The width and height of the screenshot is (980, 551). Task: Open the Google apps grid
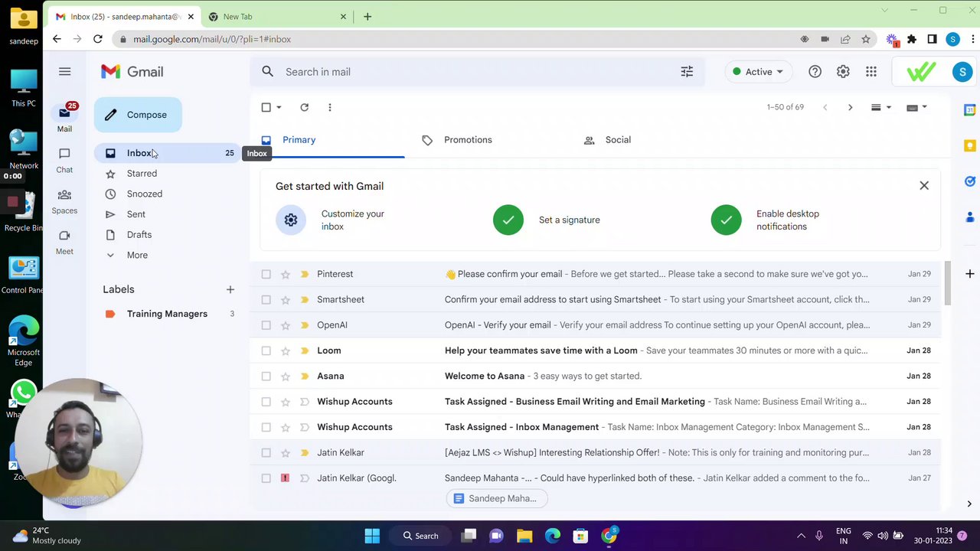(871, 72)
